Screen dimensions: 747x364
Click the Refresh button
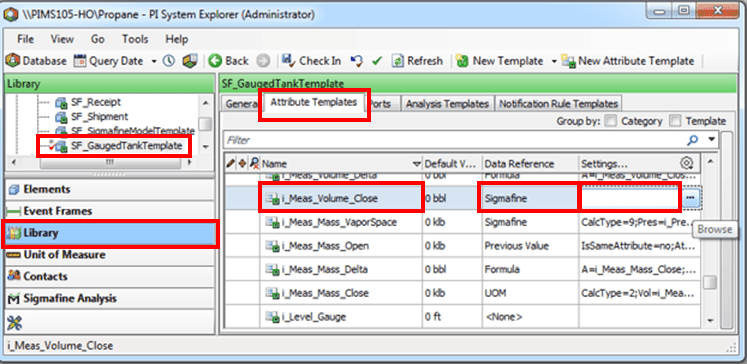417,61
